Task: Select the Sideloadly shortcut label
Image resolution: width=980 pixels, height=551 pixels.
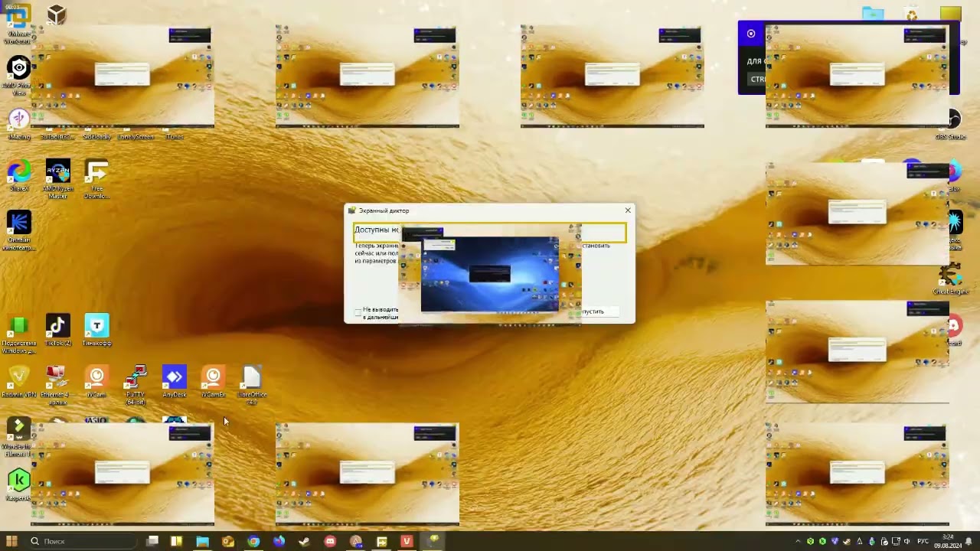Action: (x=96, y=137)
